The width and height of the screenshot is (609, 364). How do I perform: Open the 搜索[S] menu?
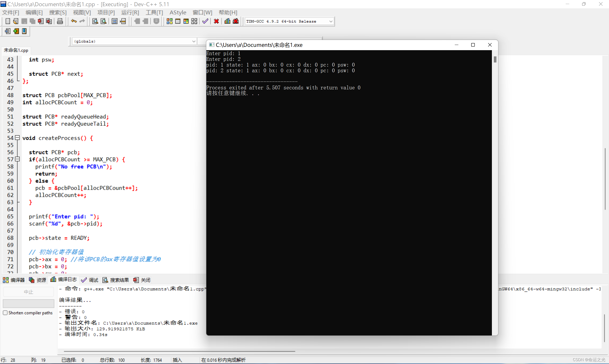click(x=58, y=13)
